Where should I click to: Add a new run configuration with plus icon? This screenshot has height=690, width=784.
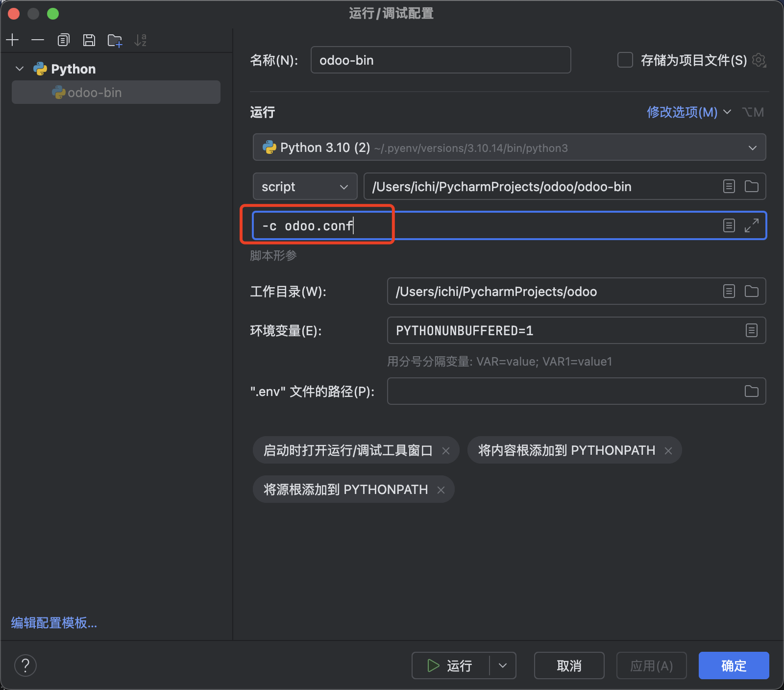click(x=13, y=40)
